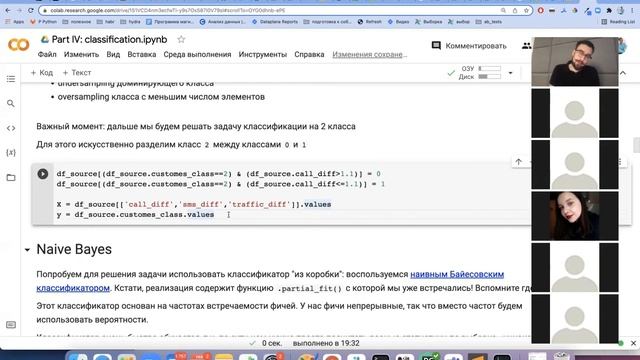Star the Part IV: classification.ipynb notebook

(x=181, y=40)
